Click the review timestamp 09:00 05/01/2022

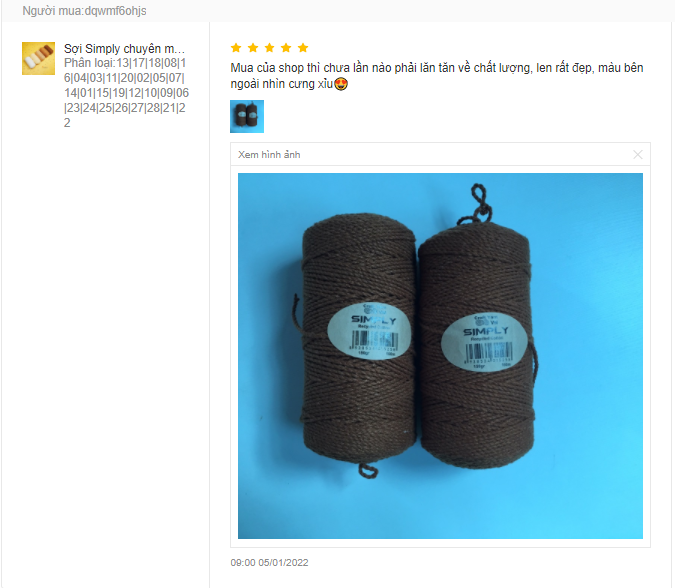click(269, 563)
